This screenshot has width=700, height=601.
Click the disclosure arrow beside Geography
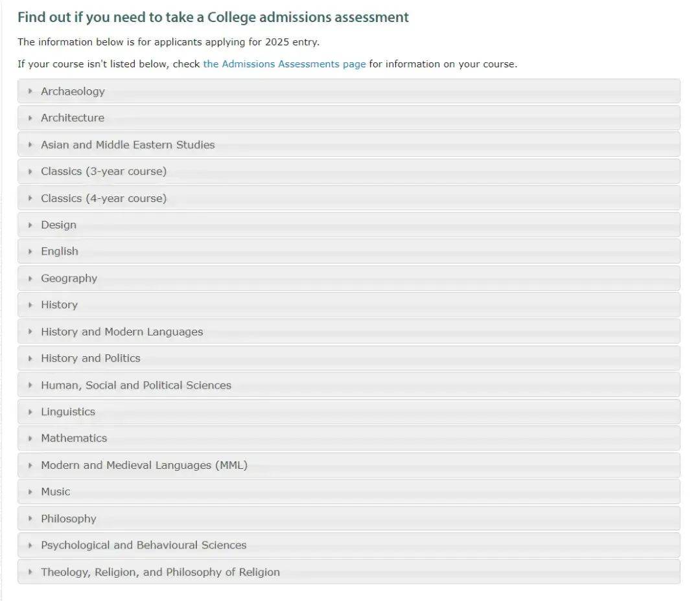tap(30, 278)
